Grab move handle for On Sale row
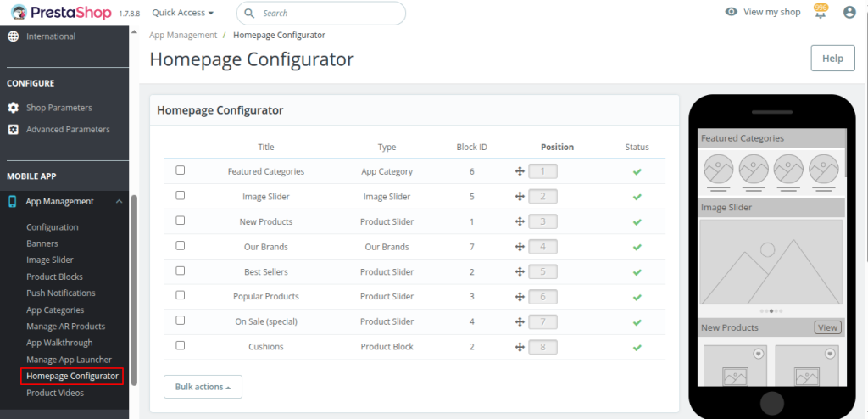Screen dimensions: 868x419 (x=520, y=321)
